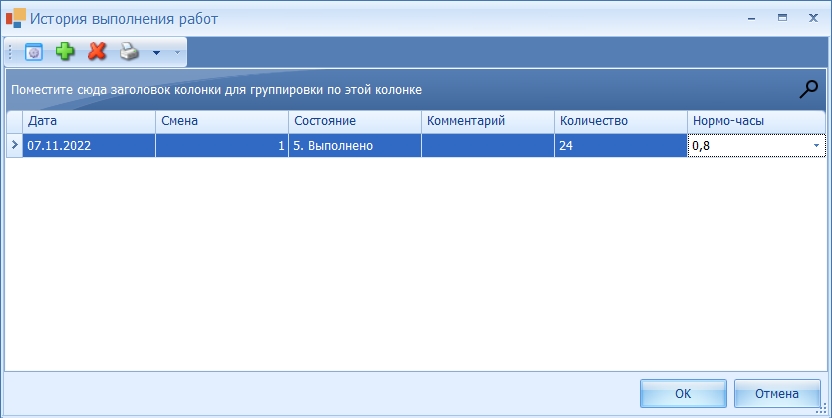Sort by the Состояние column header
The height and width of the screenshot is (418, 832).
(355, 121)
